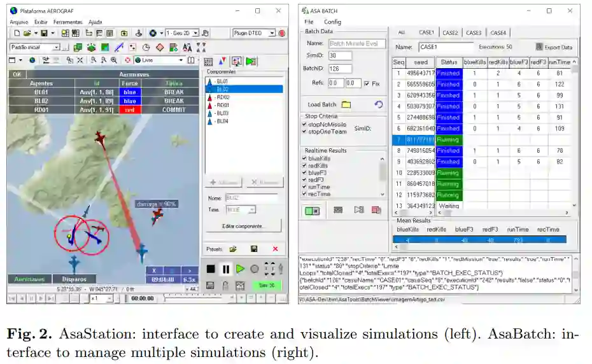Click the red record circle beside Plugin DTED
592x364 pixels.
[281, 33]
